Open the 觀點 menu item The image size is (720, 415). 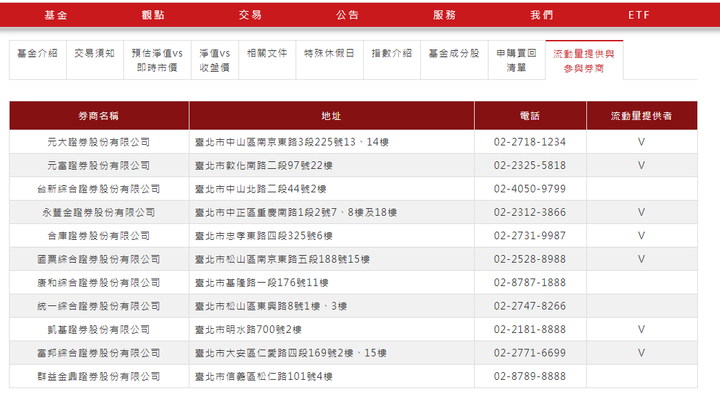[x=153, y=15]
